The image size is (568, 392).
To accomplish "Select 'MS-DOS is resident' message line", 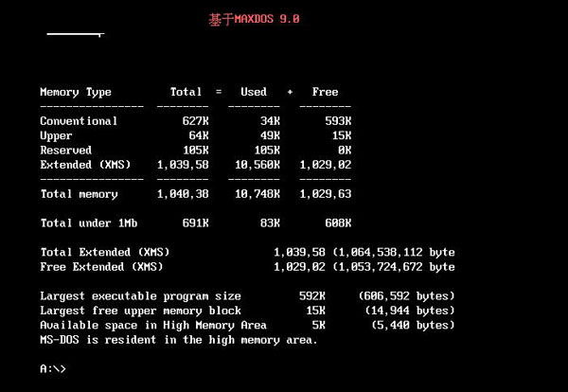I will pos(179,340).
